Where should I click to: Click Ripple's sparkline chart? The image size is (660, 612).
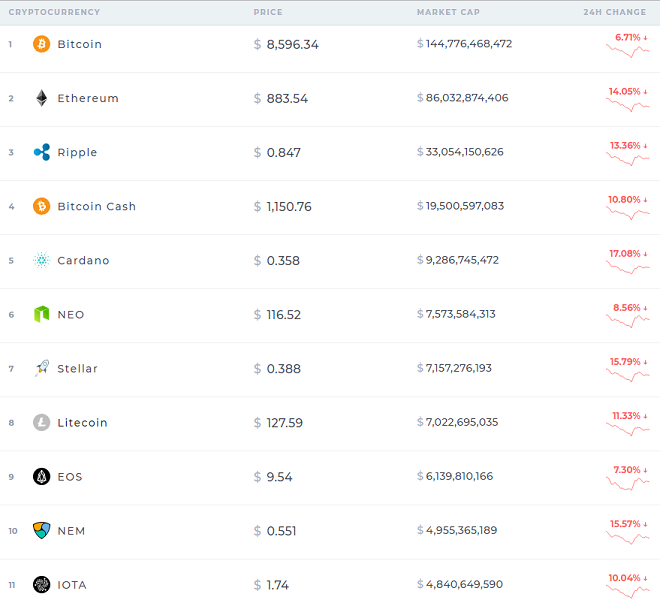[628, 159]
